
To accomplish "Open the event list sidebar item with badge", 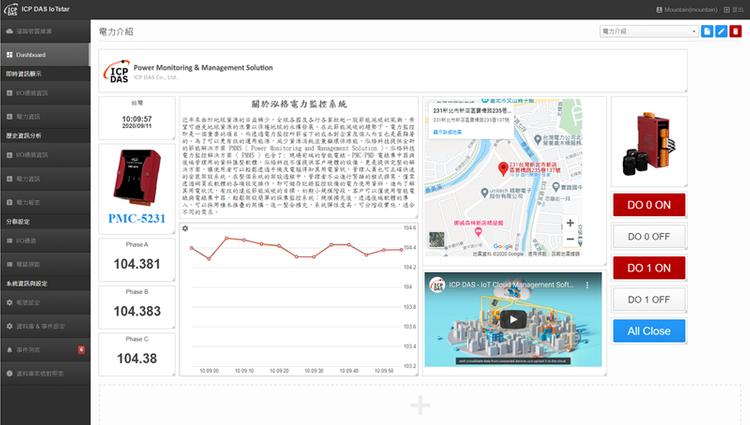I will (45, 349).
